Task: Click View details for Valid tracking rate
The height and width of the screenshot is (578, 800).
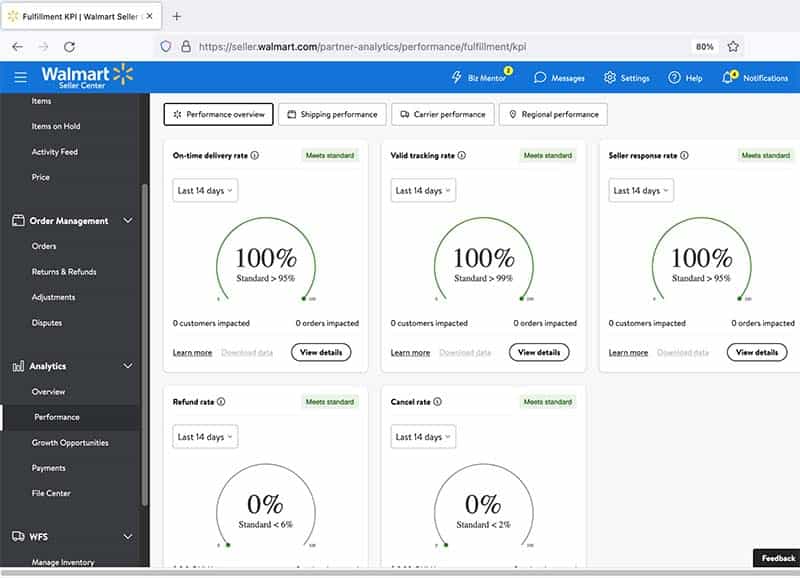Action: [539, 352]
